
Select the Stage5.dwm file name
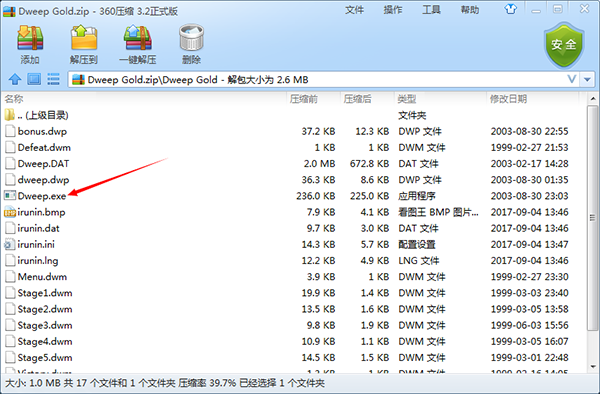tap(45, 358)
